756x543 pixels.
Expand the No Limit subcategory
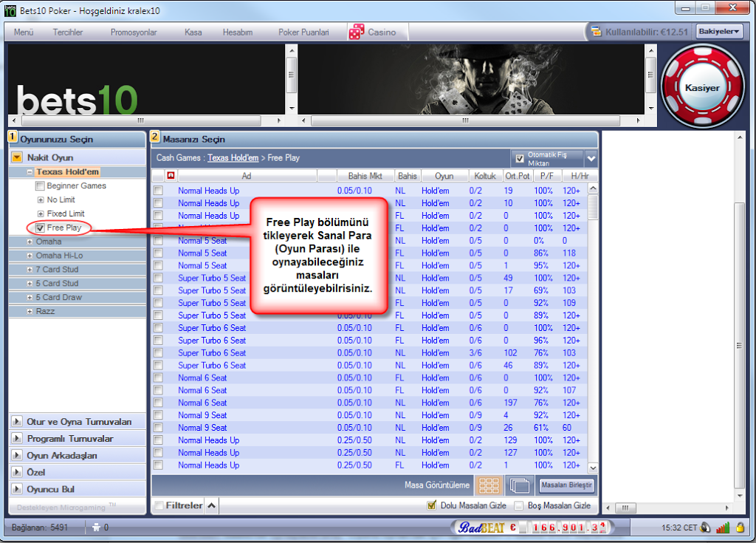(41, 199)
